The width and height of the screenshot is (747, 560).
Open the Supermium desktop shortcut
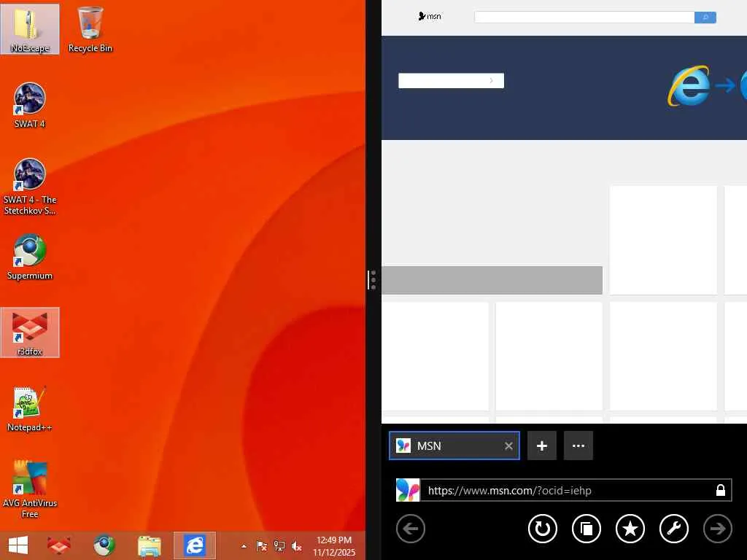pyautogui.click(x=29, y=256)
